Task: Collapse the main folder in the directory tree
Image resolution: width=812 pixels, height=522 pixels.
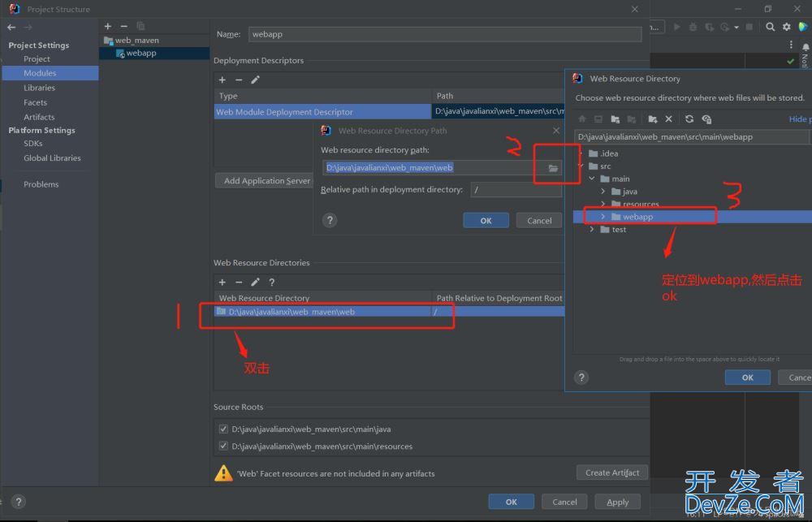Action: coord(591,179)
